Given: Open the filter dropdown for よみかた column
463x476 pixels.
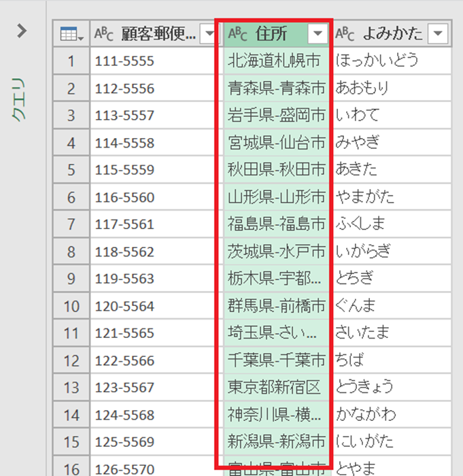Looking at the screenshot, I should (x=439, y=34).
